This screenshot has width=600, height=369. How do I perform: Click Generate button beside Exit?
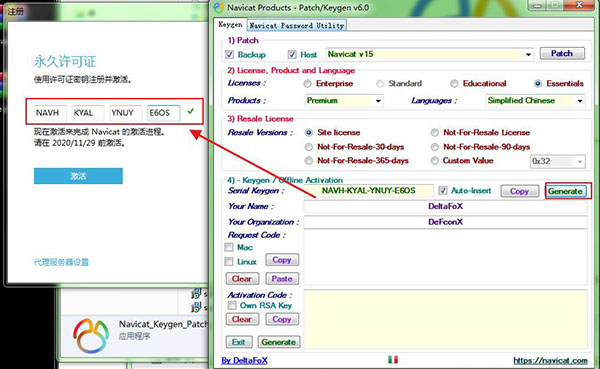pos(279,342)
